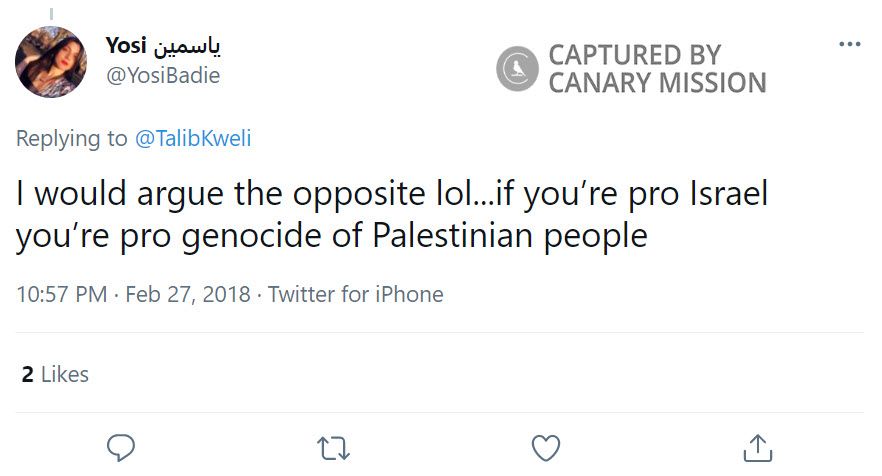Click the Twitter for iPhone source link
The height and width of the screenshot is (476, 882).
click(355, 295)
